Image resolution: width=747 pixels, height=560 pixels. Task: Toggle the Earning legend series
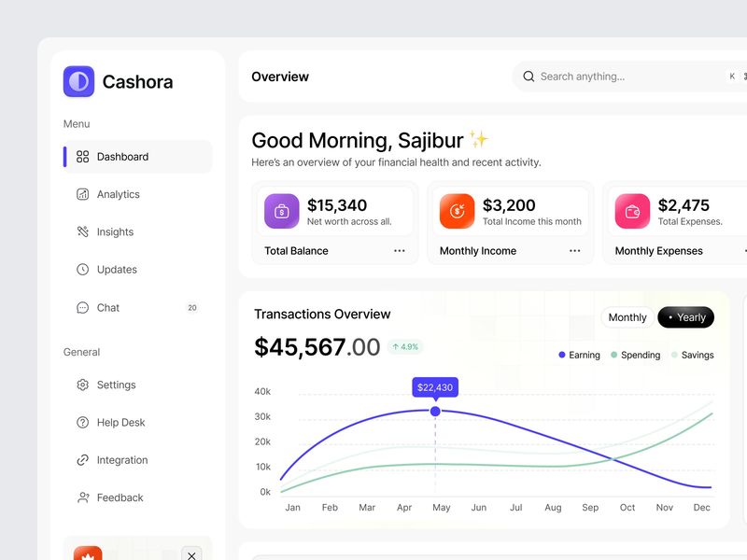pos(579,355)
